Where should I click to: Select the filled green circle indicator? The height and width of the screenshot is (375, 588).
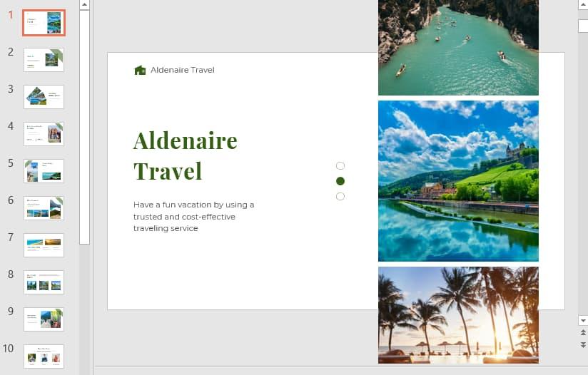[340, 181]
